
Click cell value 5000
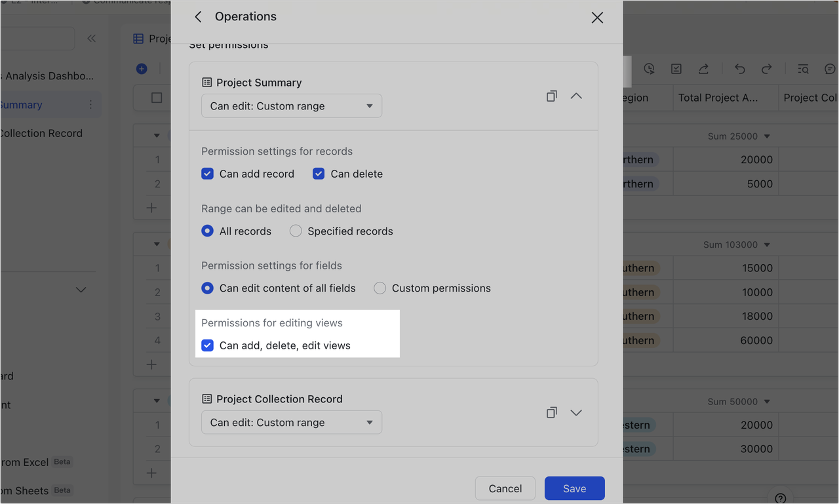[760, 184]
